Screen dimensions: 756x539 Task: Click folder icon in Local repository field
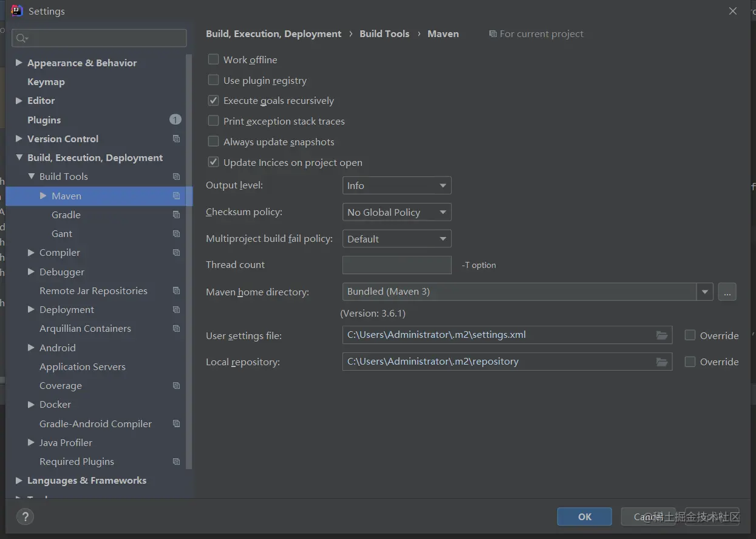click(x=662, y=362)
